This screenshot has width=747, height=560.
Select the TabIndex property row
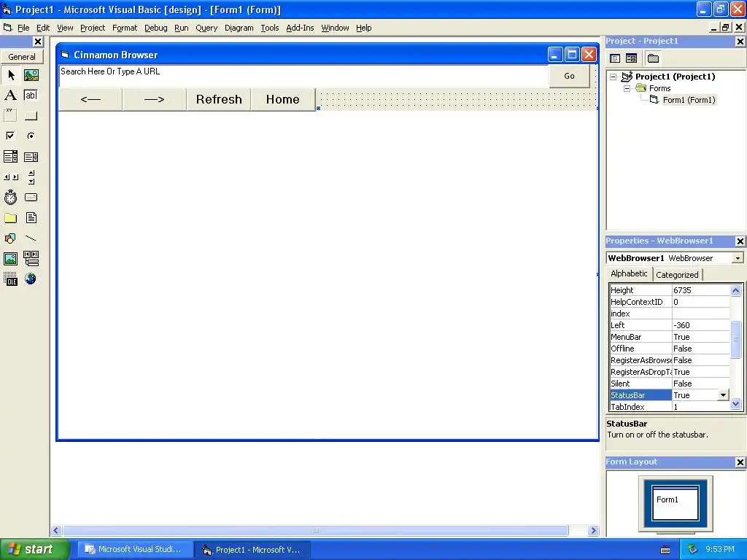[x=670, y=407]
